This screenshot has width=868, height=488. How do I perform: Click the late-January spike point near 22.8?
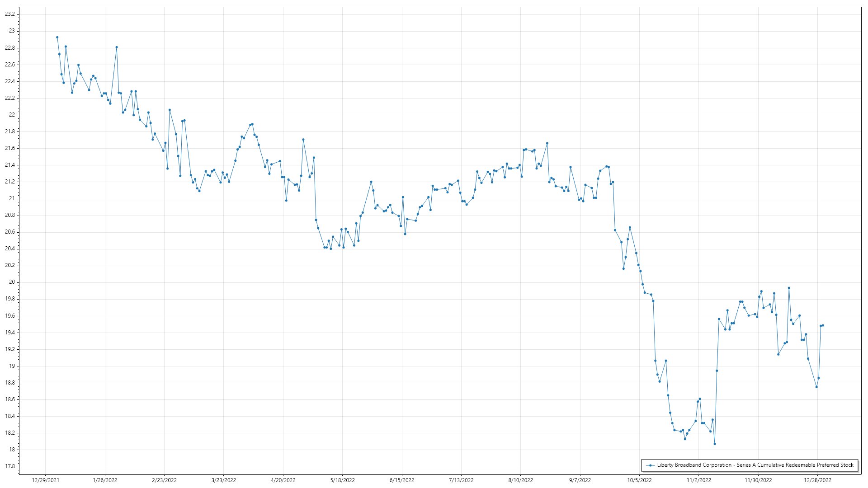pyautogui.click(x=117, y=47)
